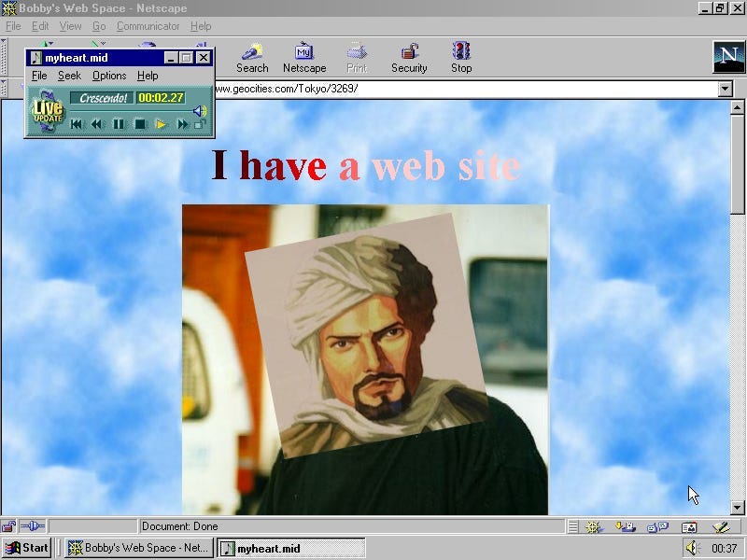Click the Stop loading button
Image resolution: width=747 pixels, height=560 pixels.
[461, 58]
